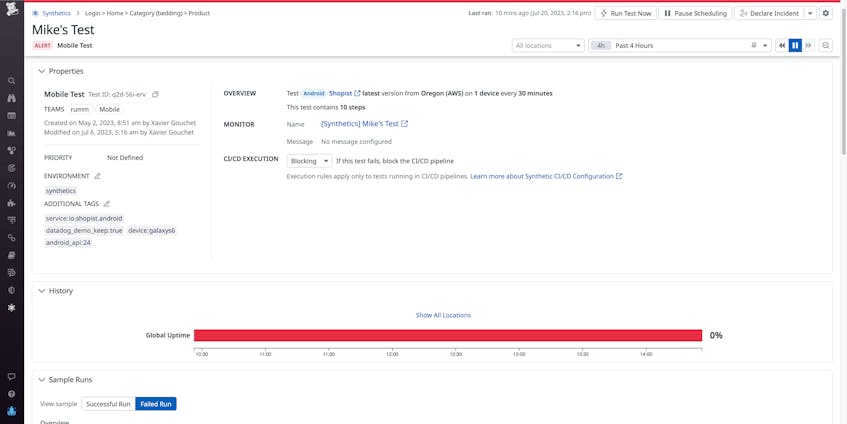Collapse the History section
This screenshot has width=847, height=424.
(x=42, y=291)
